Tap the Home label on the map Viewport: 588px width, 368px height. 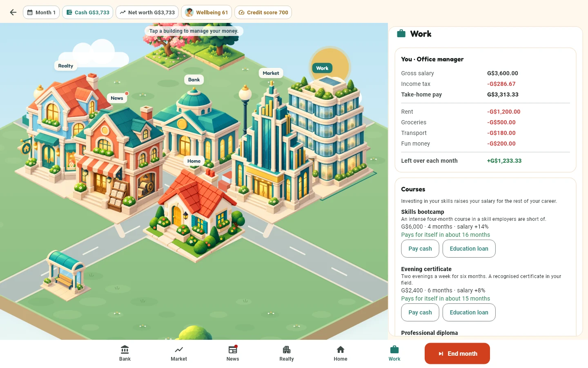pos(194,161)
